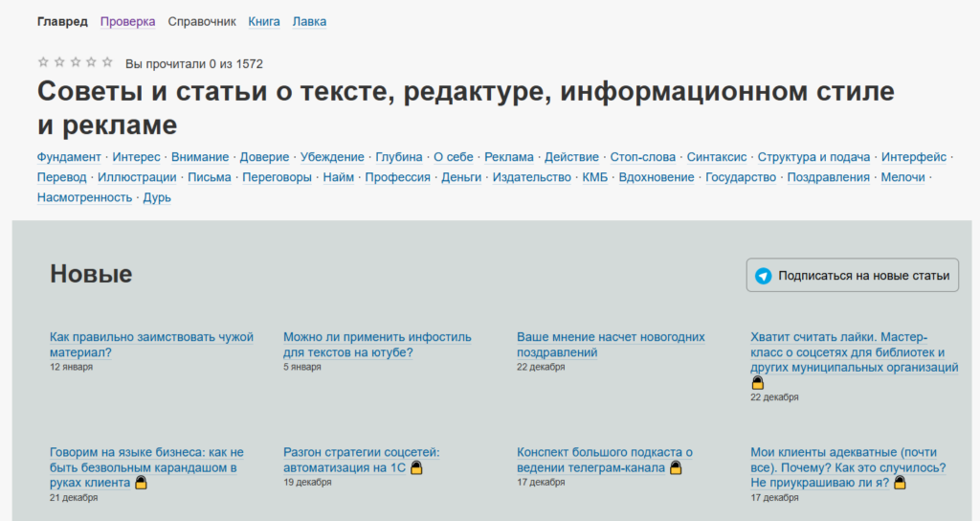Visit the Лавка shop link
The width and height of the screenshot is (980, 521).
point(309,21)
